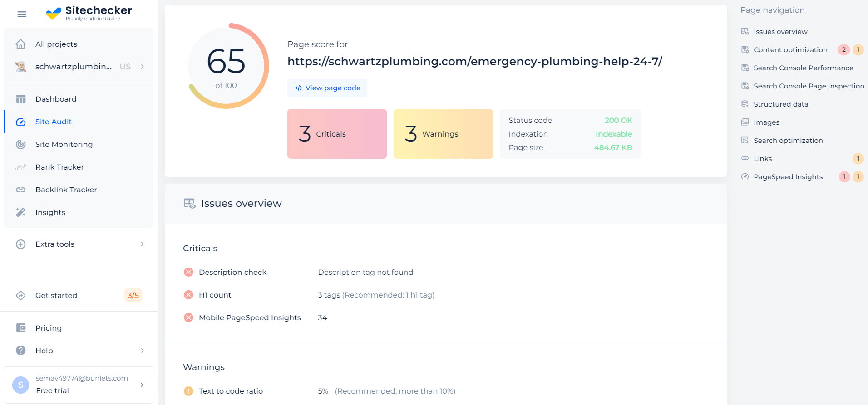Screen dimensions: 868x405
Task: Click the 'Description tag not found' message
Action: pos(365,272)
